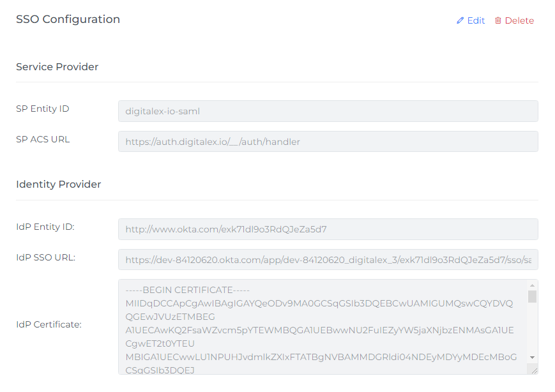
Task: Click the SP Entity ID label
Action: (43, 109)
